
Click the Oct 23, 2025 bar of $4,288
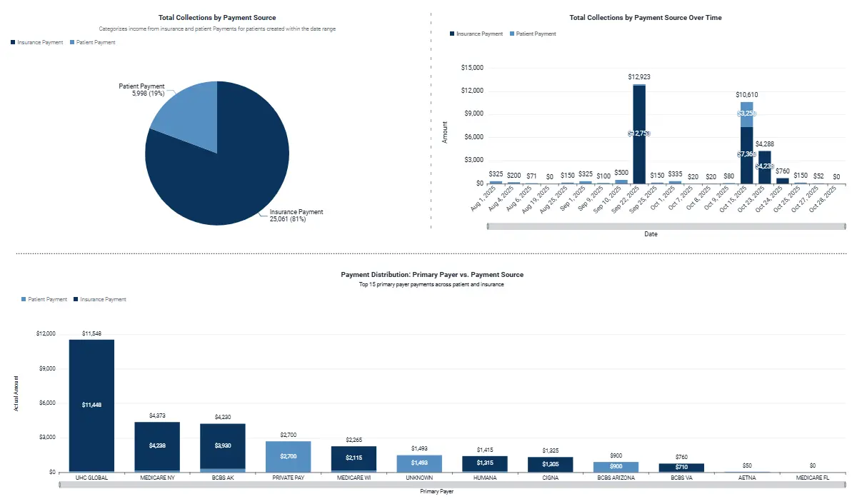coord(764,167)
